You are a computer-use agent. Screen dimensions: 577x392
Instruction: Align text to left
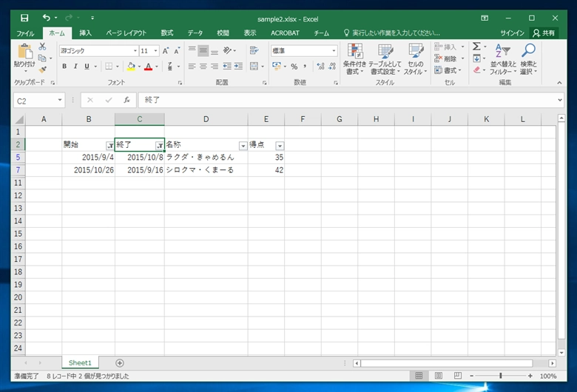pyautogui.click(x=192, y=67)
